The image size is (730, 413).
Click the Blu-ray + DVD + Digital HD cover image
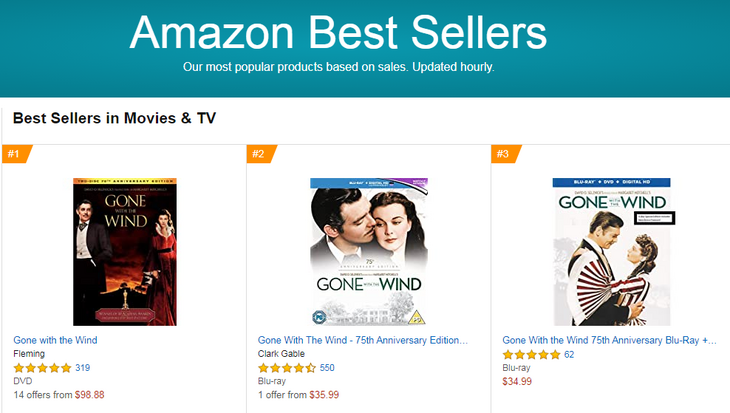[x=611, y=251]
